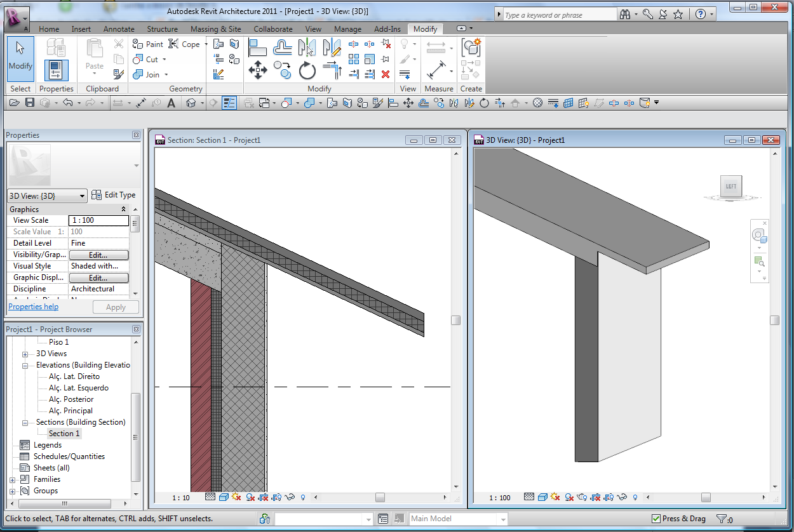This screenshot has height=532, width=794.
Task: Activate the Align tool in the ribbon
Action: click(257, 47)
